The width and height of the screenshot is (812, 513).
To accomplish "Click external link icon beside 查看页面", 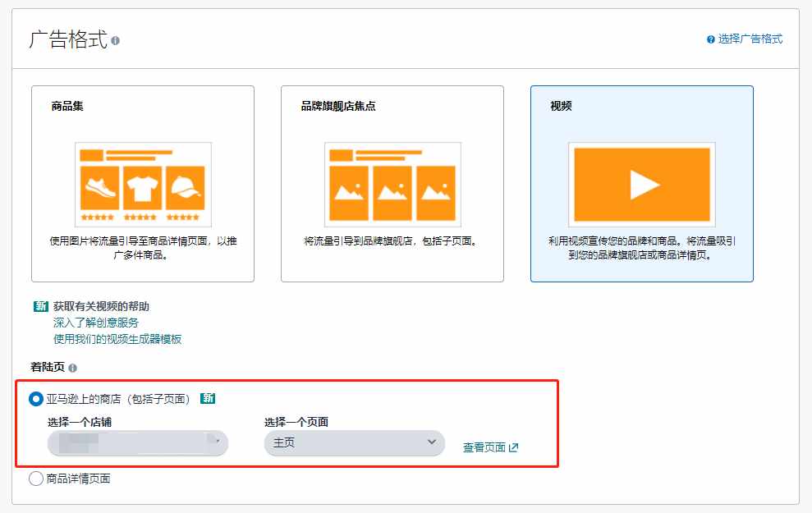I will tap(513, 447).
